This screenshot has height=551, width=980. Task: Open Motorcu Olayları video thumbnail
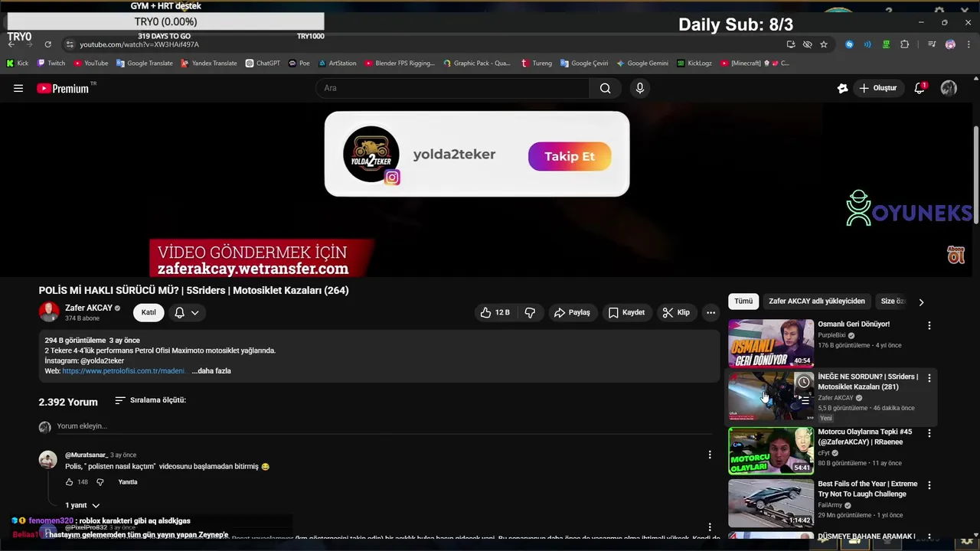pyautogui.click(x=771, y=451)
